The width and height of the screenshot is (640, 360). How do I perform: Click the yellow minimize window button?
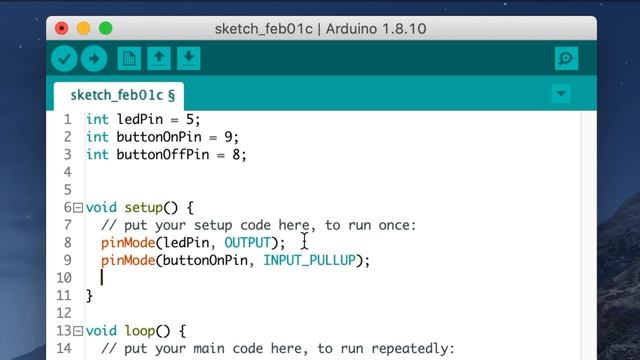point(84,29)
